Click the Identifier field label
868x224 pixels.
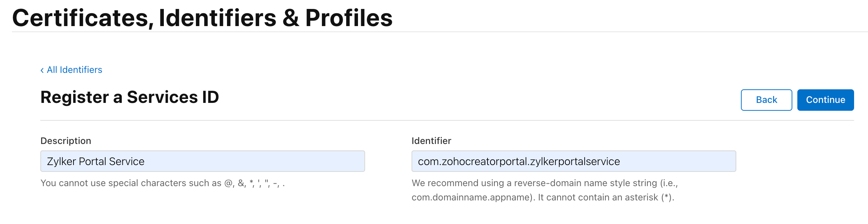pyautogui.click(x=431, y=141)
